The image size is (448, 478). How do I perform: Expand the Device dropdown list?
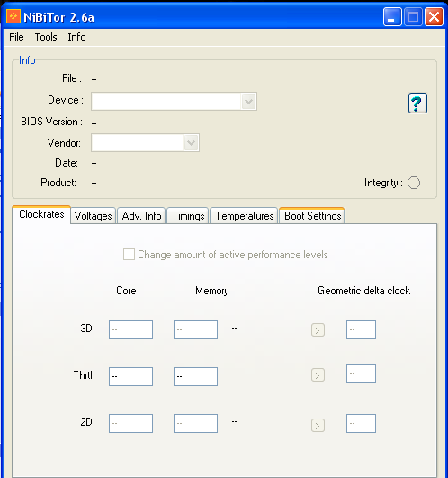tap(248, 101)
